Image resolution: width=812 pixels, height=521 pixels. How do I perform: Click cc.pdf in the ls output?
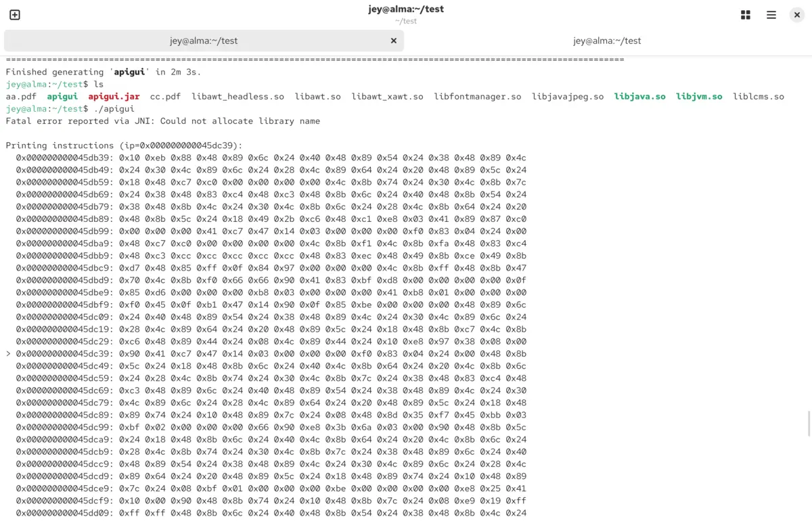click(165, 97)
